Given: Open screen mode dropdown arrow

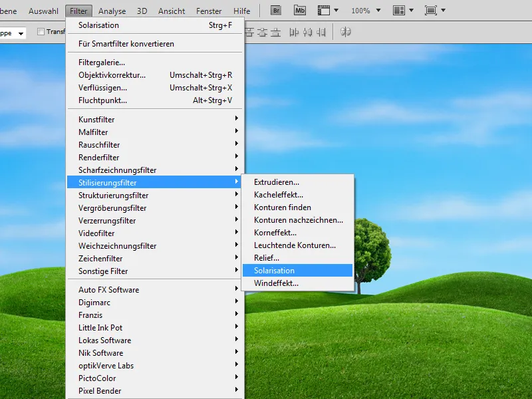Looking at the screenshot, I should pyautogui.click(x=443, y=11).
